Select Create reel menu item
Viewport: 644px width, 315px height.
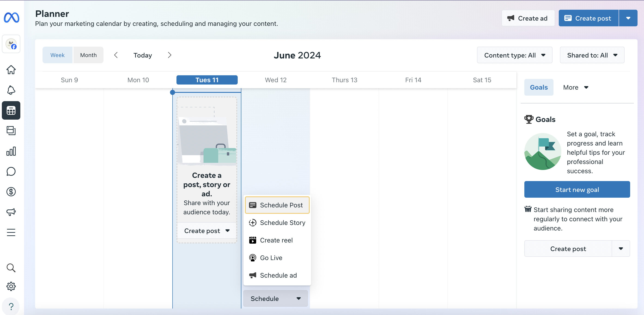click(277, 240)
